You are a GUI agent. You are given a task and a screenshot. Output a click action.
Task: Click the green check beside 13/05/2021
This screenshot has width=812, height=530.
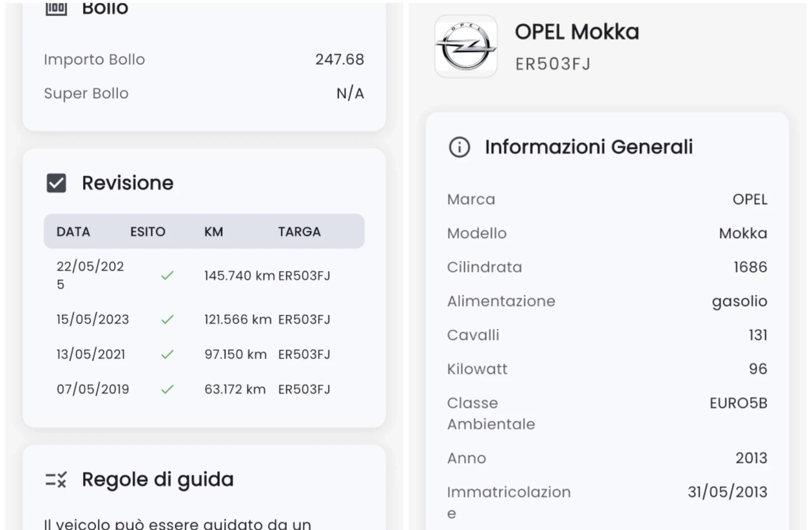pos(167,354)
